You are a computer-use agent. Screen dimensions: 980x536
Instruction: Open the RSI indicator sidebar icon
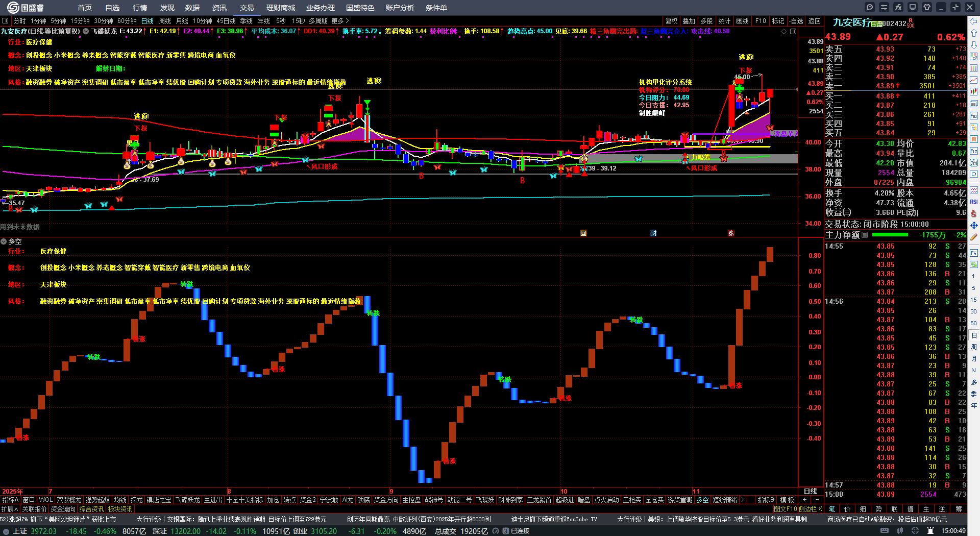pos(974,202)
